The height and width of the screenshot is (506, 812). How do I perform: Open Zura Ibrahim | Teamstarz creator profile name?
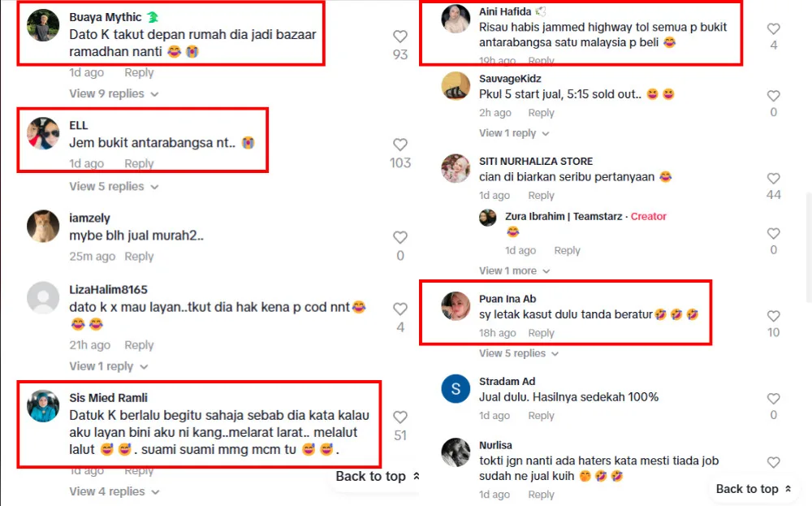(564, 217)
